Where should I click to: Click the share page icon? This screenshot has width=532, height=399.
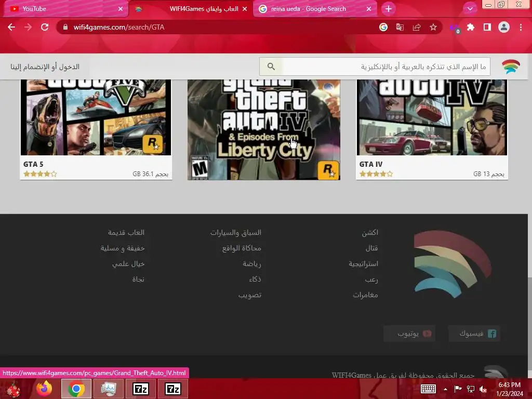[417, 27]
